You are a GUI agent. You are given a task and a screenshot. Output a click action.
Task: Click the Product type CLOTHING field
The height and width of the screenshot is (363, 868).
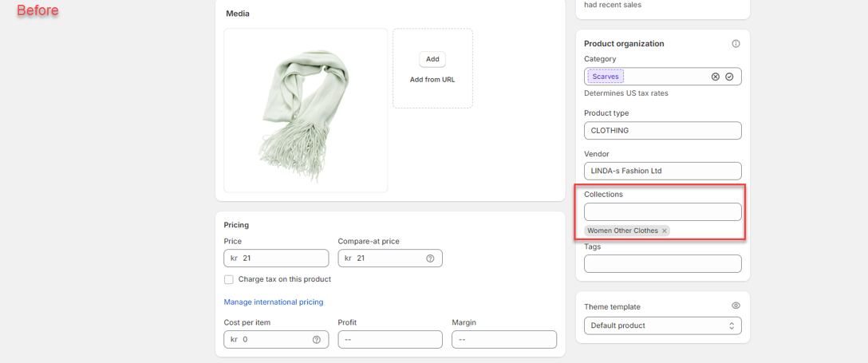click(x=662, y=130)
